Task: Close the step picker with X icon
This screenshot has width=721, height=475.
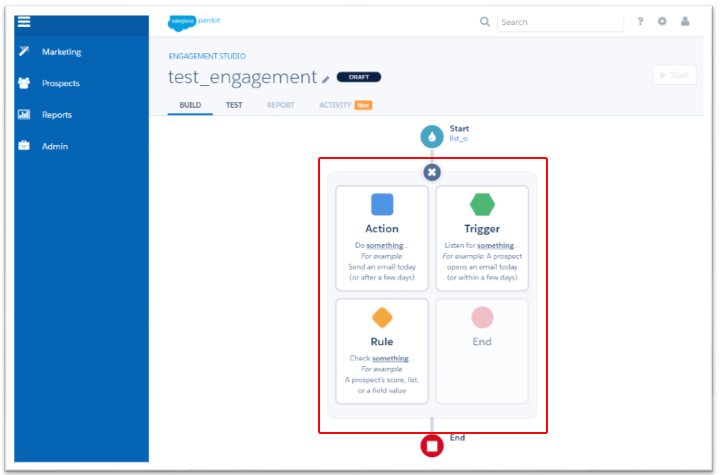Action: click(x=432, y=172)
